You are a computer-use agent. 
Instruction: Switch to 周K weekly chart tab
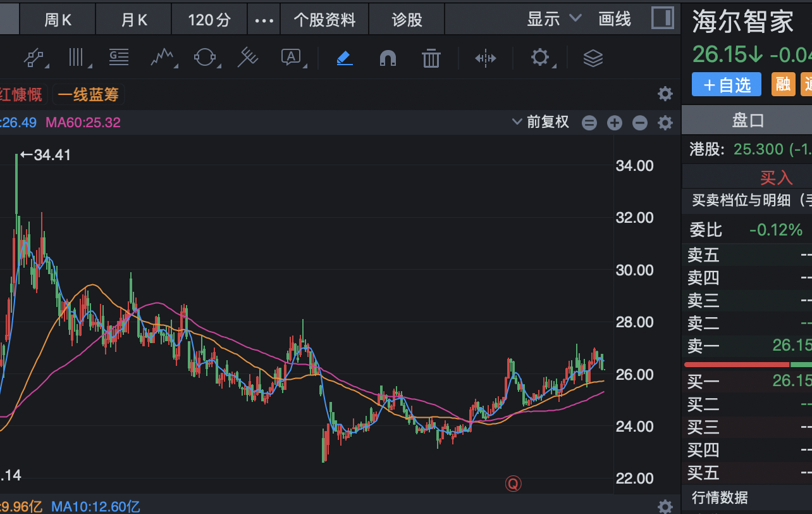pos(58,20)
